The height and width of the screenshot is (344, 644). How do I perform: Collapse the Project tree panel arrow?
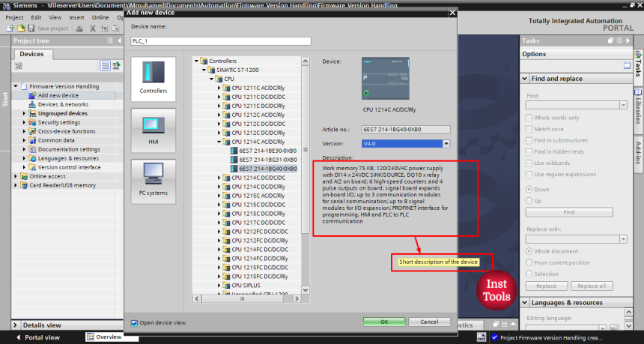pyautogui.click(x=120, y=40)
